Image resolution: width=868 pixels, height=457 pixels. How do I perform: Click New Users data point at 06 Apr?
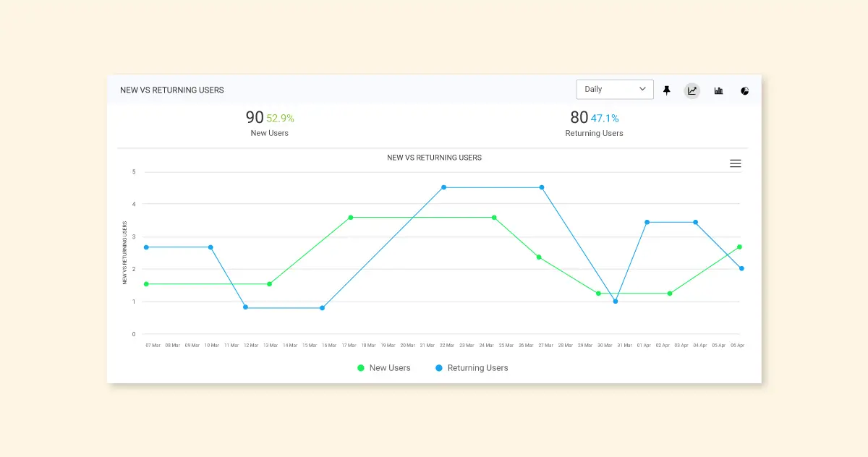click(x=739, y=247)
